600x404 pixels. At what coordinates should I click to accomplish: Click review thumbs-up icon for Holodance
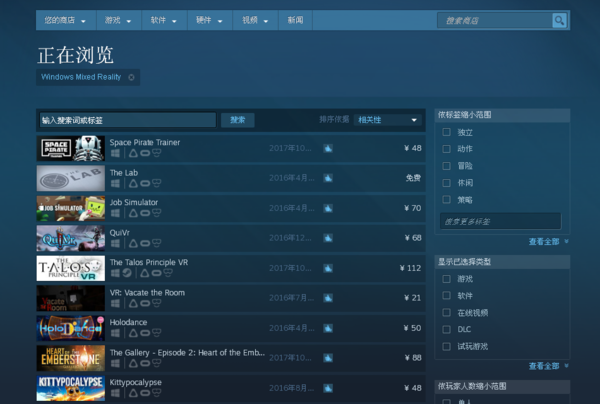click(x=328, y=328)
